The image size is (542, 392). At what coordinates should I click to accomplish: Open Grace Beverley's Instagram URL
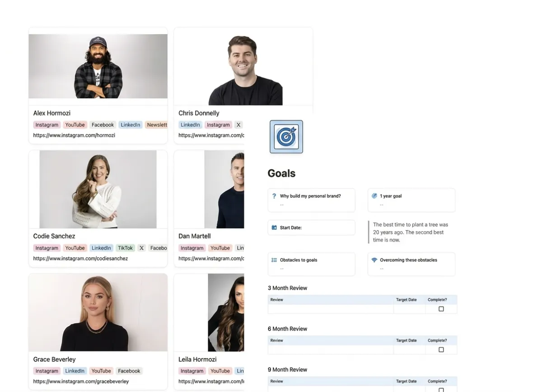81,381
